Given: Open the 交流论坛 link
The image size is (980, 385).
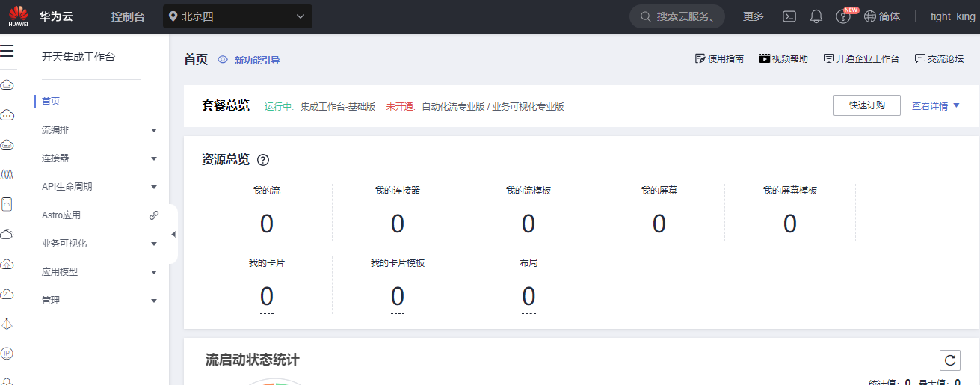Looking at the screenshot, I should click(x=946, y=58).
